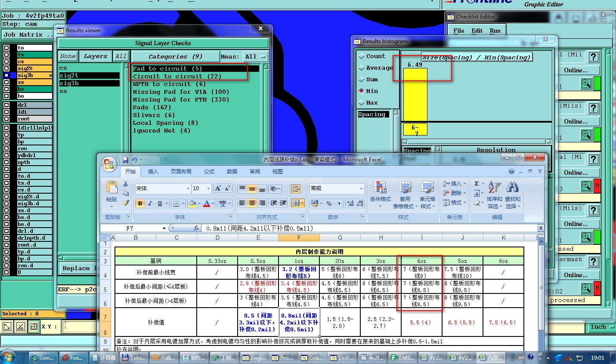Click Format as Table icon
Screen dimensions: 616x364
tap(405, 188)
